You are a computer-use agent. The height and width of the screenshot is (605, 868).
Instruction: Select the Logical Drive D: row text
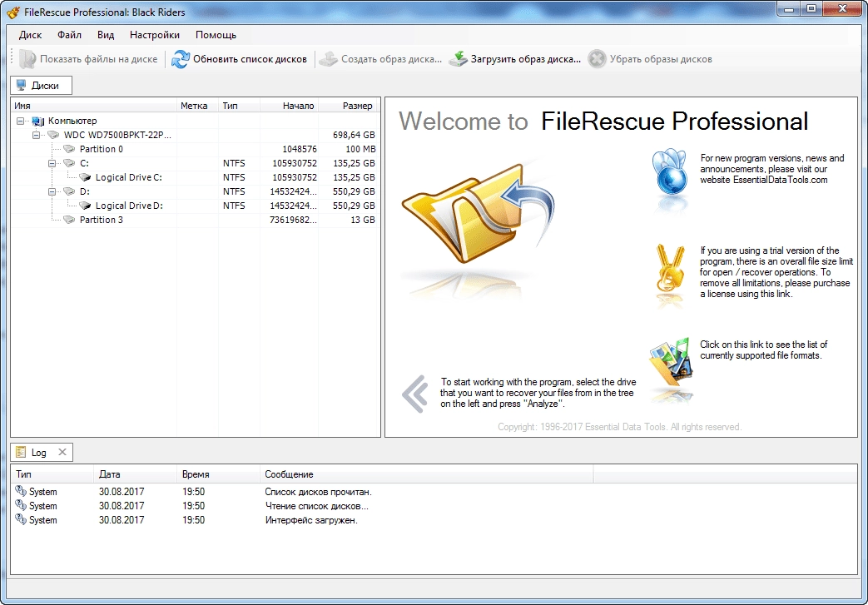click(x=129, y=206)
